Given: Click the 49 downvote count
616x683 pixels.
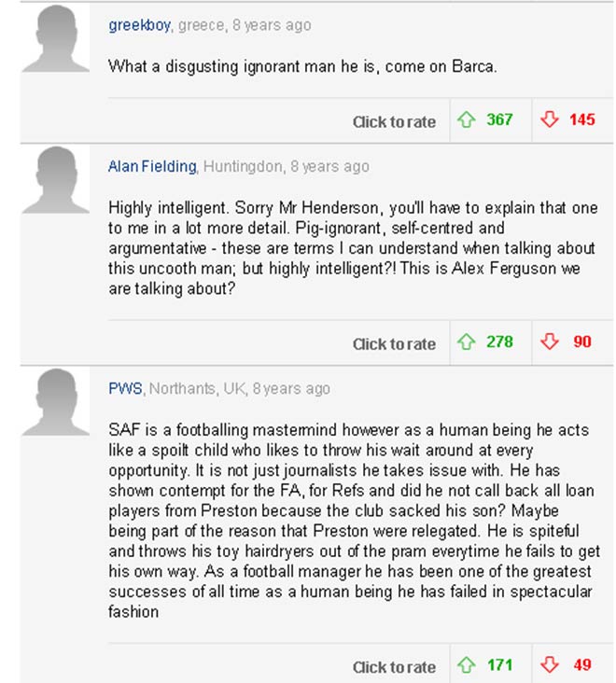Looking at the screenshot, I should tap(582, 666).
